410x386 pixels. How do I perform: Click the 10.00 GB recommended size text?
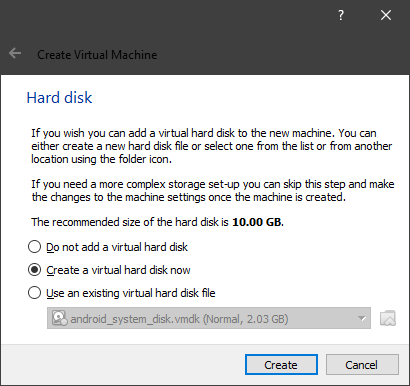tap(257, 222)
